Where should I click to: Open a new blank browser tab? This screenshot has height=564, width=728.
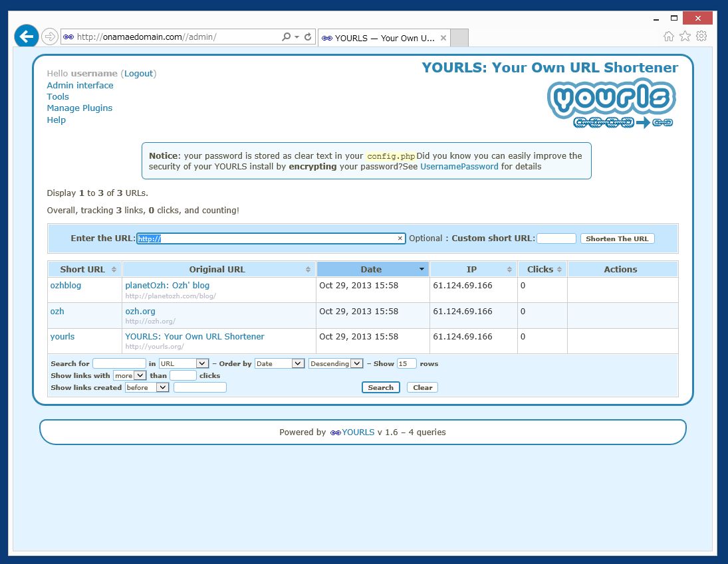(x=459, y=38)
